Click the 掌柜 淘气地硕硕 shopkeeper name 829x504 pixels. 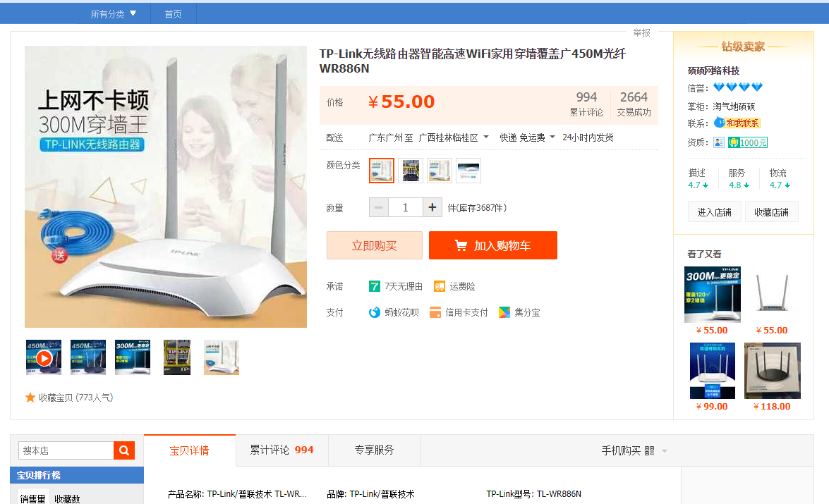pos(734,106)
